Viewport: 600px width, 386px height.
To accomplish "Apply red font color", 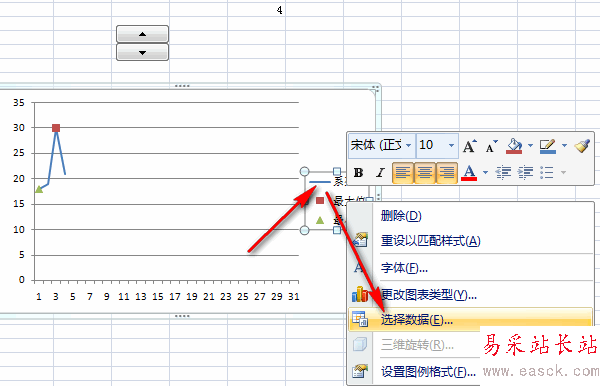I will tap(469, 173).
